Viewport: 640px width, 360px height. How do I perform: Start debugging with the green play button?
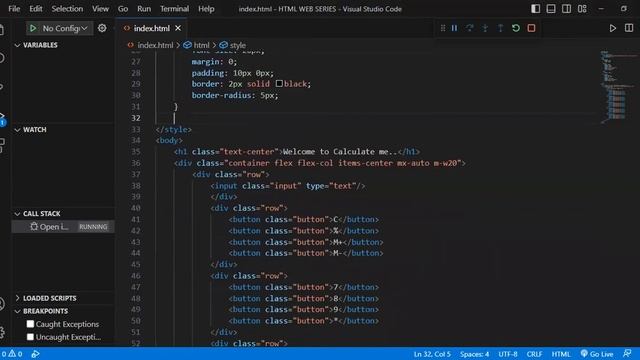coord(33,28)
